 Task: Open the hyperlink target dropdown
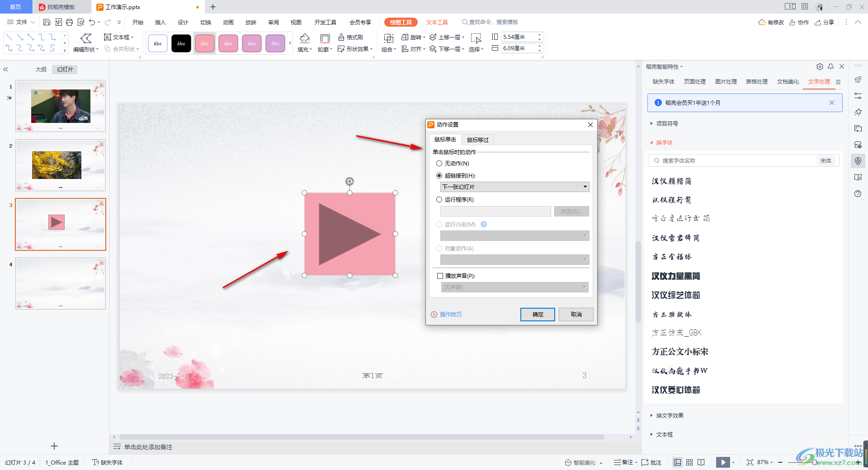pos(514,187)
